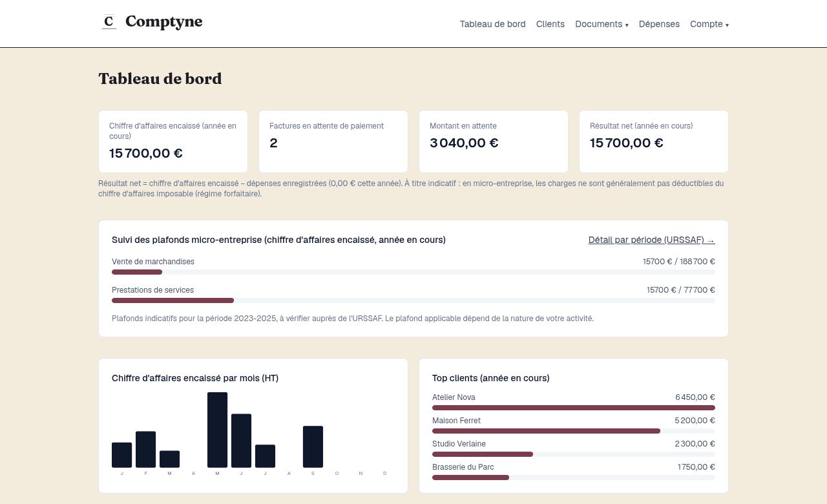Open Détail par période (URSSAF) link

tap(651, 240)
